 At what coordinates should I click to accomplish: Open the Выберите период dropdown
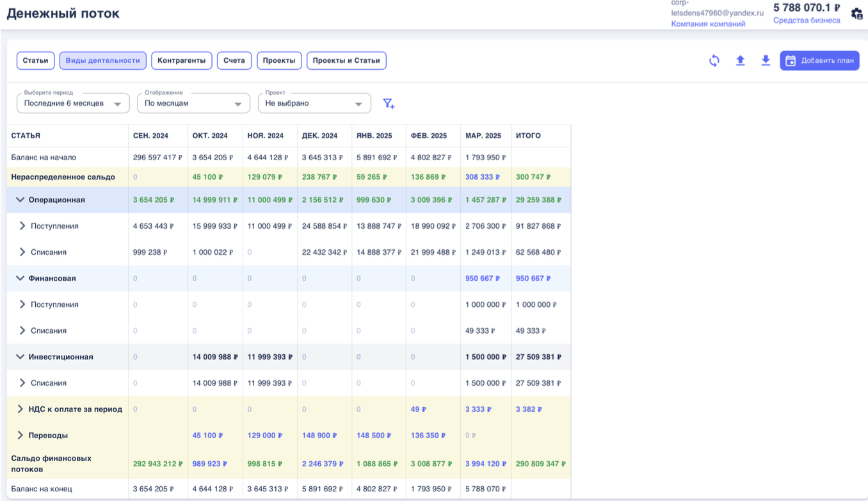[x=72, y=103]
